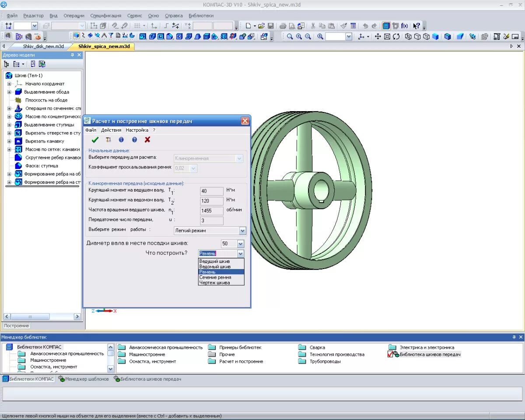Expand Выдавливание ступицы tree node
The height and width of the screenshot is (420, 525).
pos(9,125)
